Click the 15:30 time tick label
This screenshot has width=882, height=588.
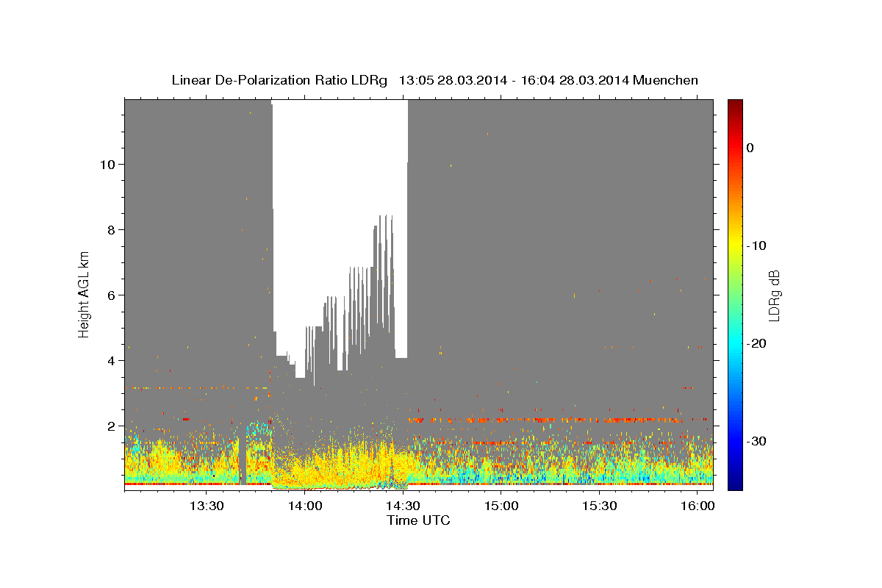(599, 506)
